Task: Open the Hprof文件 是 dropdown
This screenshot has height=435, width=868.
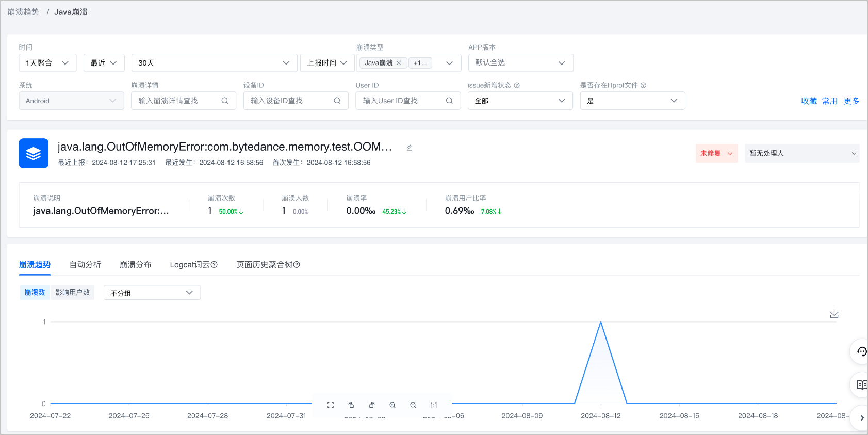Action: (632, 101)
